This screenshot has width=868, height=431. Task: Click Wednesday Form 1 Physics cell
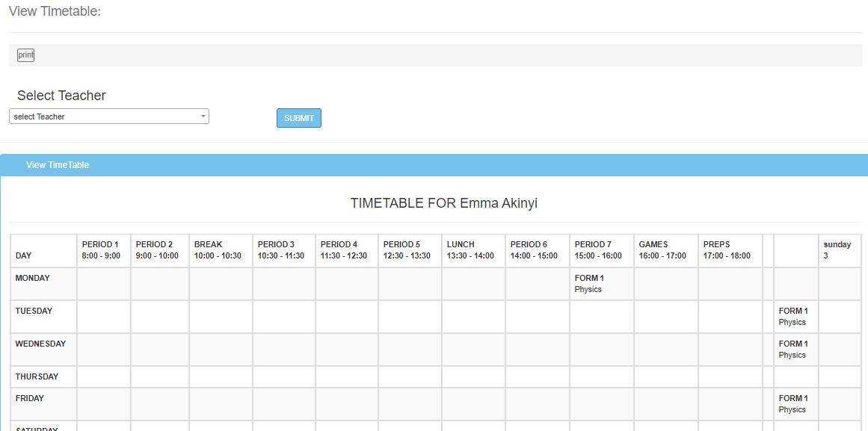pos(793,350)
